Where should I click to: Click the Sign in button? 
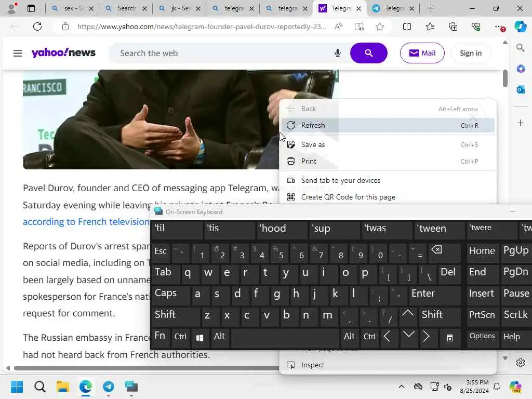pyautogui.click(x=471, y=53)
